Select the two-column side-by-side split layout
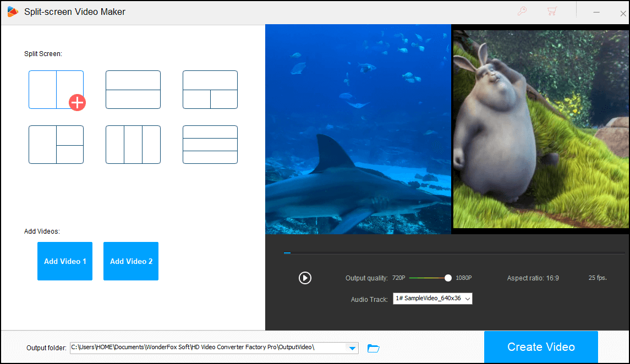This screenshot has width=630, height=364. (x=56, y=90)
